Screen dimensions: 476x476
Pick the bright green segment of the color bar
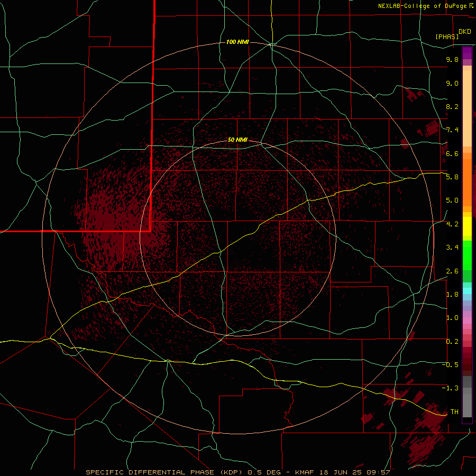tap(467, 255)
